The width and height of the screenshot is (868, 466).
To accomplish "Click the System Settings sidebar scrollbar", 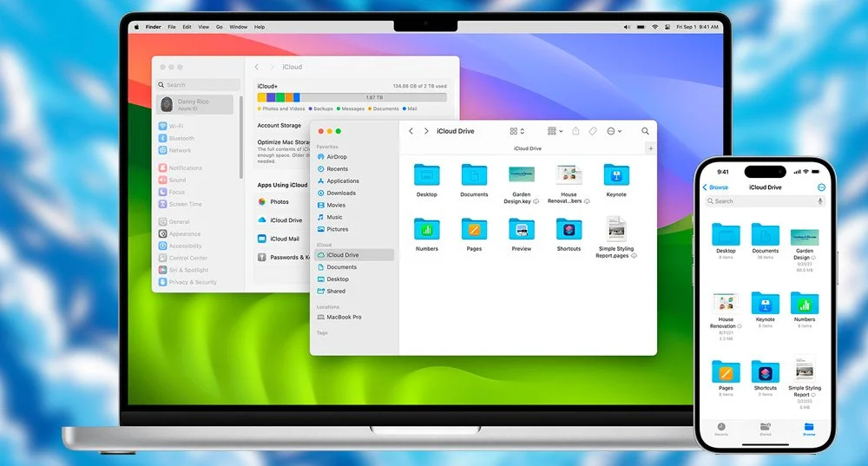I will coord(241,137).
